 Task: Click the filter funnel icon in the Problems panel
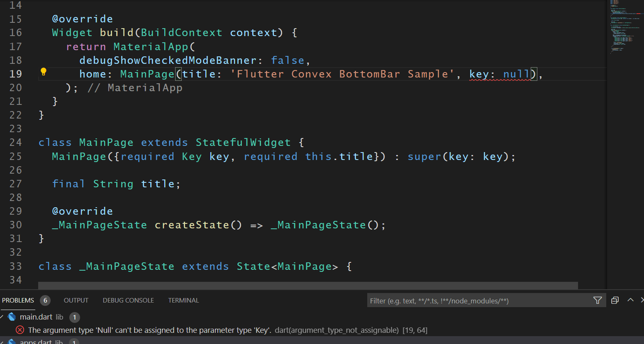pyautogui.click(x=598, y=300)
